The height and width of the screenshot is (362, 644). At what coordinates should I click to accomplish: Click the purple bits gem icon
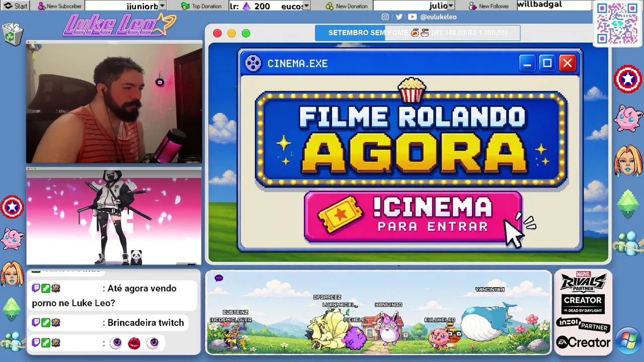pos(247,6)
